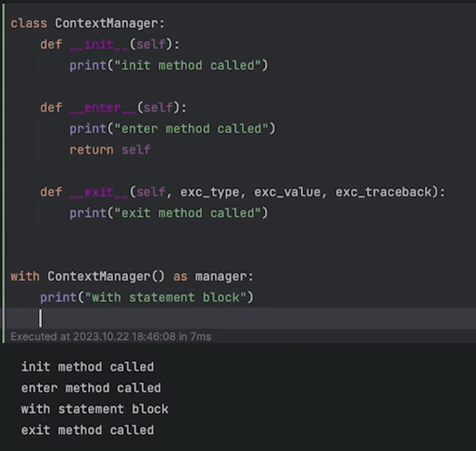Viewport: 476px width, 451px height.
Task: Place cursor on the class keyword
Action: coord(29,23)
